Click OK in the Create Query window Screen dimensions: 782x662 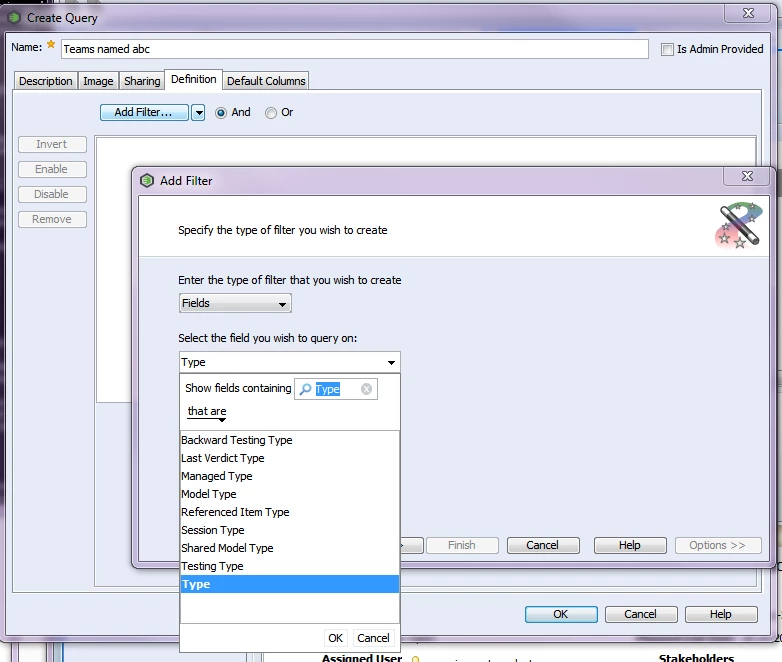(561, 614)
